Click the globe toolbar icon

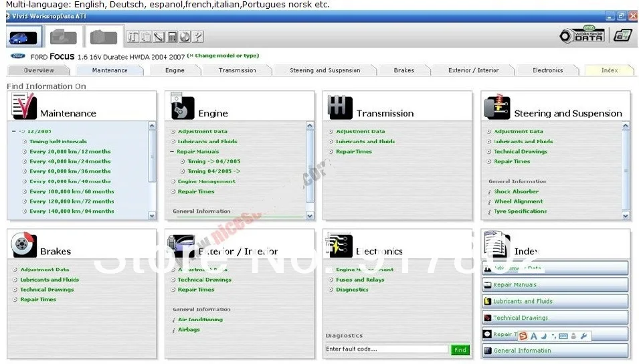(x=185, y=37)
